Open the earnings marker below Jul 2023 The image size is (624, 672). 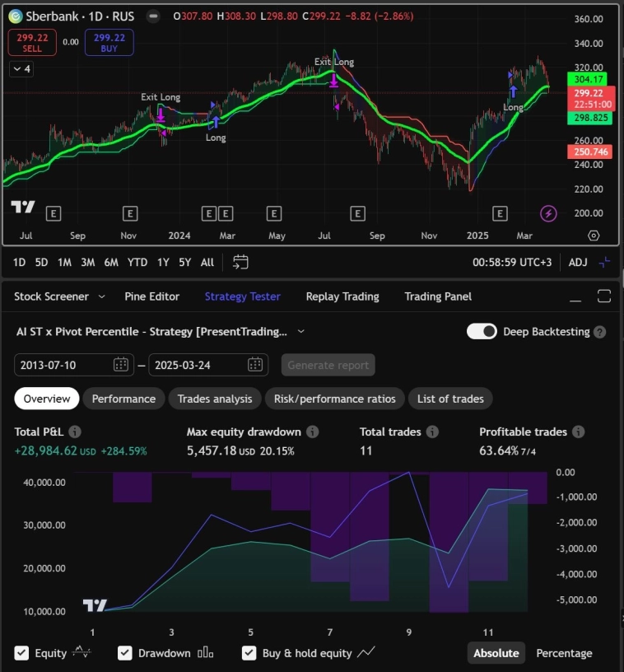pyautogui.click(x=54, y=213)
